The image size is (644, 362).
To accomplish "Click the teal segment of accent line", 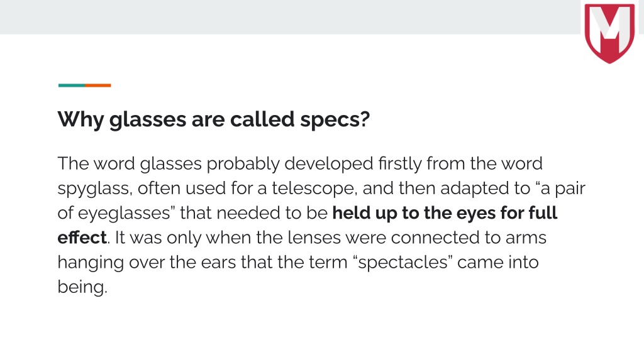I will click(72, 85).
